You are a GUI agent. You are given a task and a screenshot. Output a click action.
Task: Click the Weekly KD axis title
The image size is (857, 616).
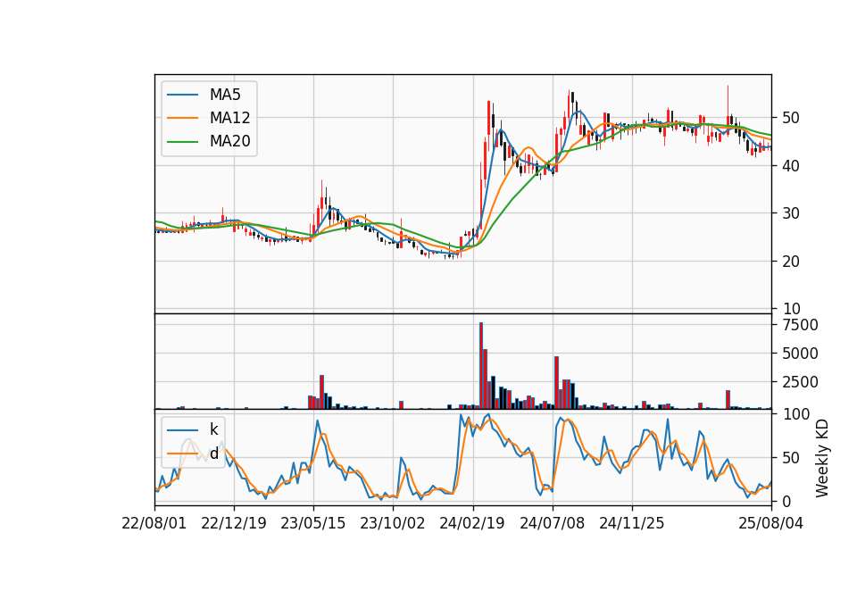822,458
